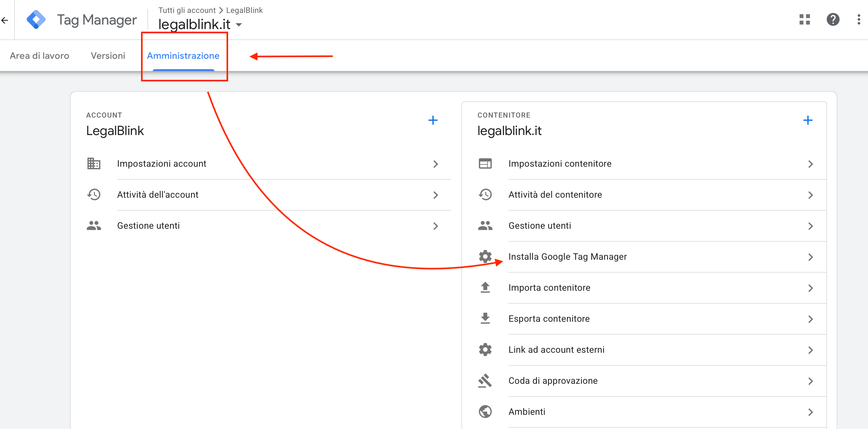The image size is (868, 429).
Task: Expand Esporta contenitore chevron
Action: (810, 319)
